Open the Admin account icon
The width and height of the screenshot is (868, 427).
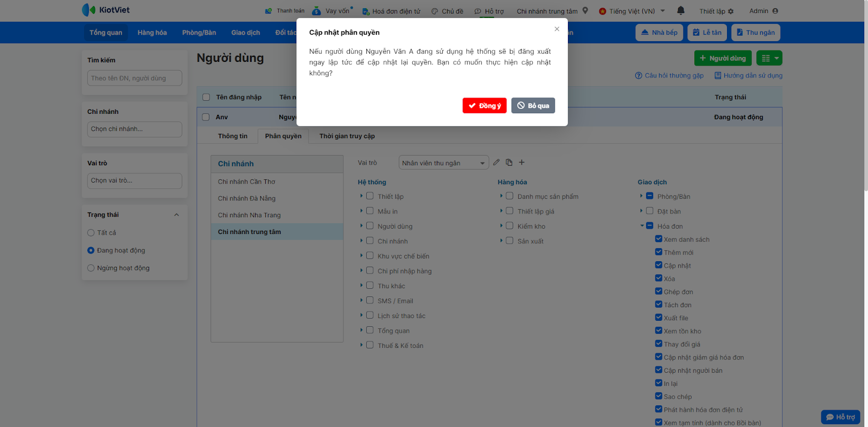[x=775, y=11]
